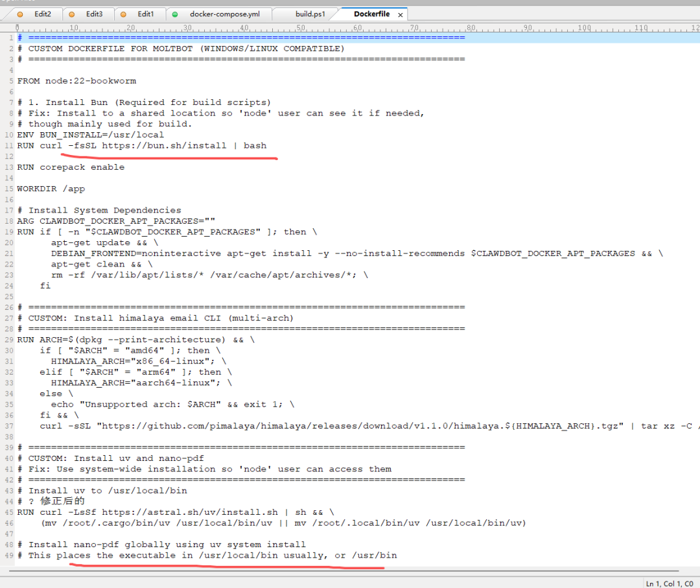
Task: Activate the Dockerfile tab label
Action: pos(371,14)
